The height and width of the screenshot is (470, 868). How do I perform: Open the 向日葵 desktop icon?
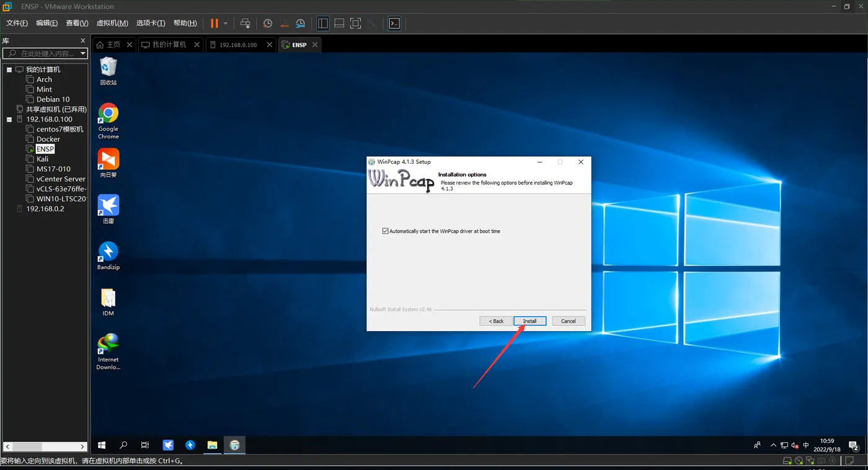(x=108, y=163)
